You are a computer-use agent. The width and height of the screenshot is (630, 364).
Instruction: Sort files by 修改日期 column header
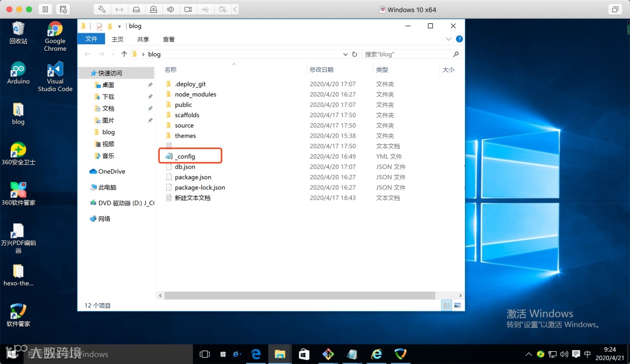click(x=321, y=69)
